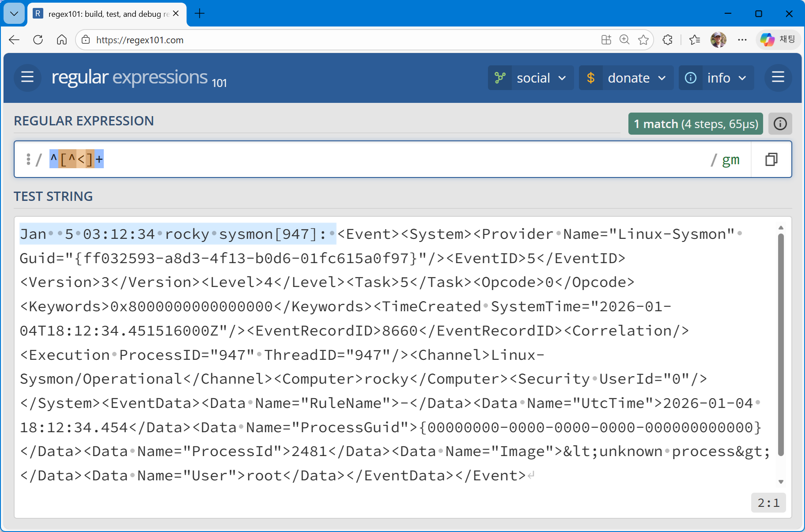Expand the social dropdown

click(563, 78)
